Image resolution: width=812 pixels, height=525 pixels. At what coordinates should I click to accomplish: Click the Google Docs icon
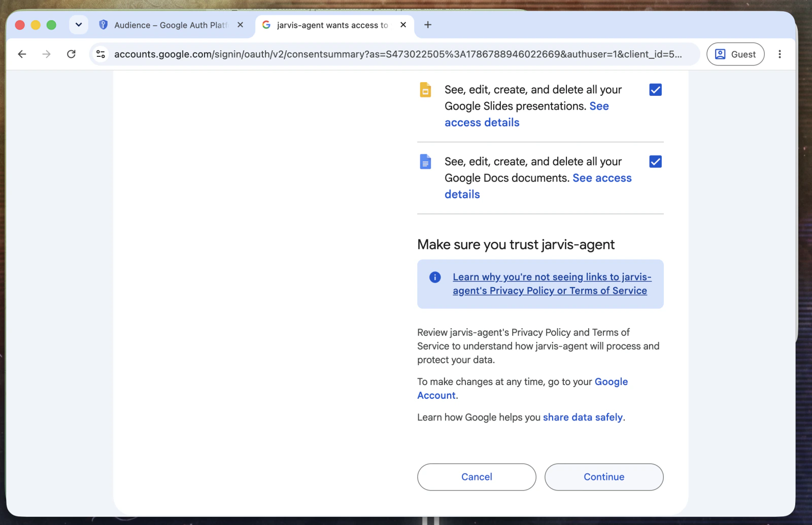(x=425, y=162)
